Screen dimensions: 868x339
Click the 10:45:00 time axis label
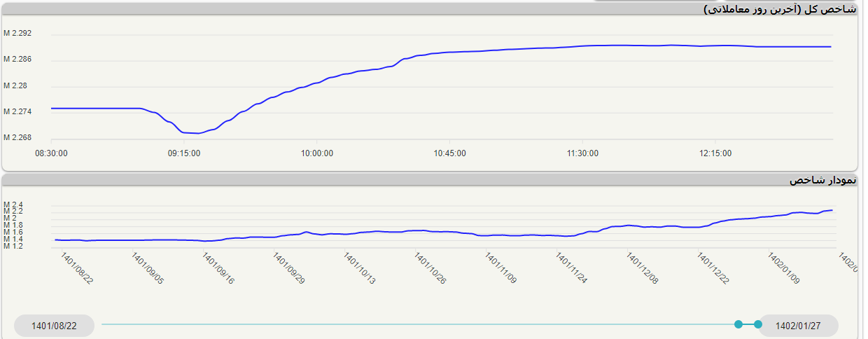click(x=449, y=153)
